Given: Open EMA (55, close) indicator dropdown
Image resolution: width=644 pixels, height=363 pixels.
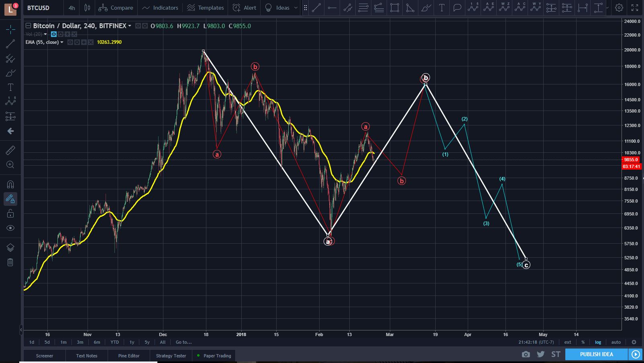Looking at the screenshot, I should [62, 42].
